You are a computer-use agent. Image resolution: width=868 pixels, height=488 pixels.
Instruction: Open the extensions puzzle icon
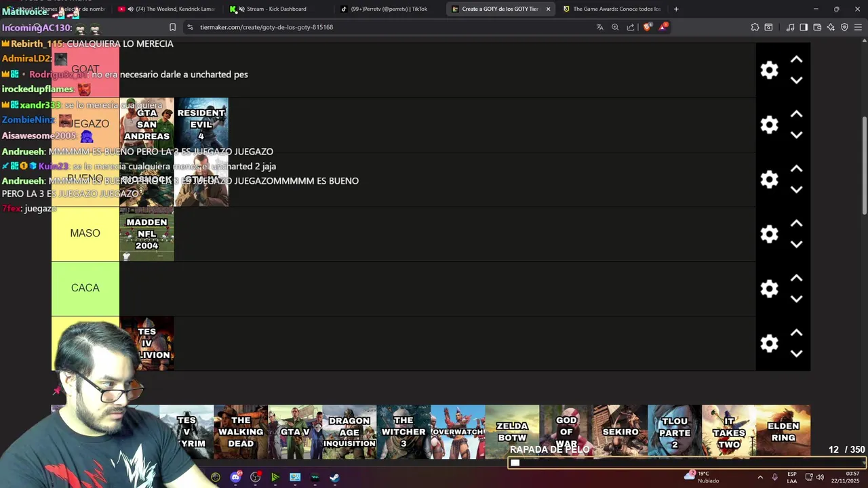click(x=755, y=27)
